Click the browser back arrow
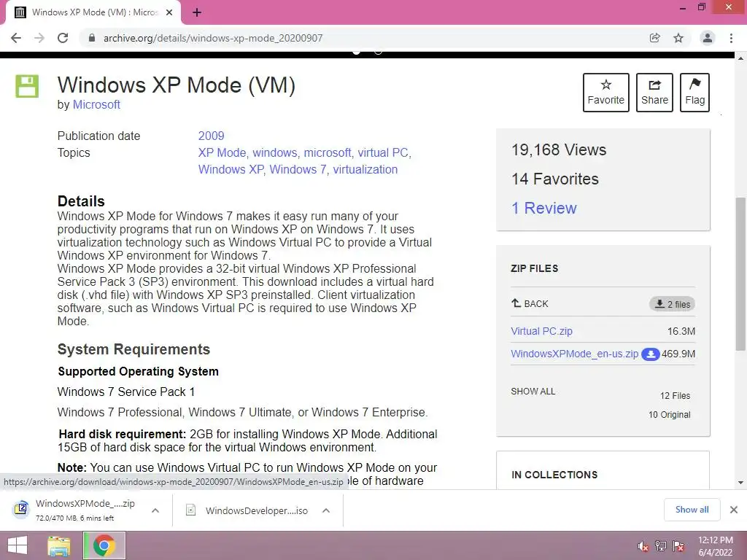 click(16, 38)
